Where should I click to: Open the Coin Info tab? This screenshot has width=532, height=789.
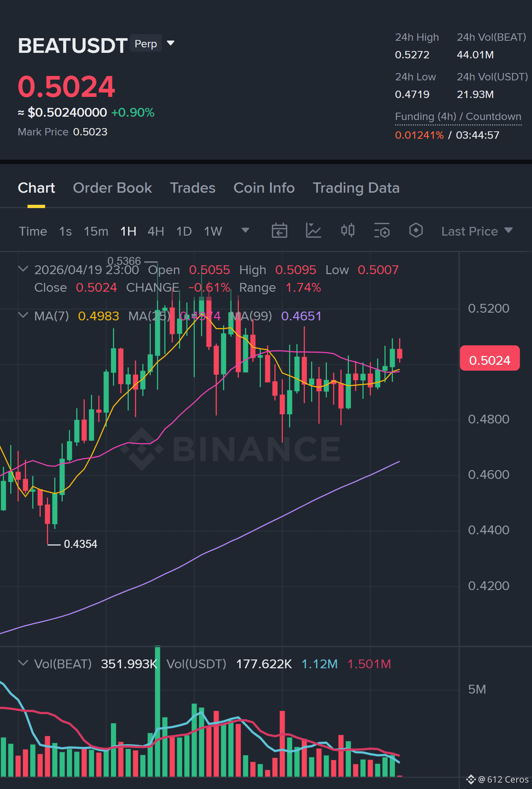click(264, 188)
